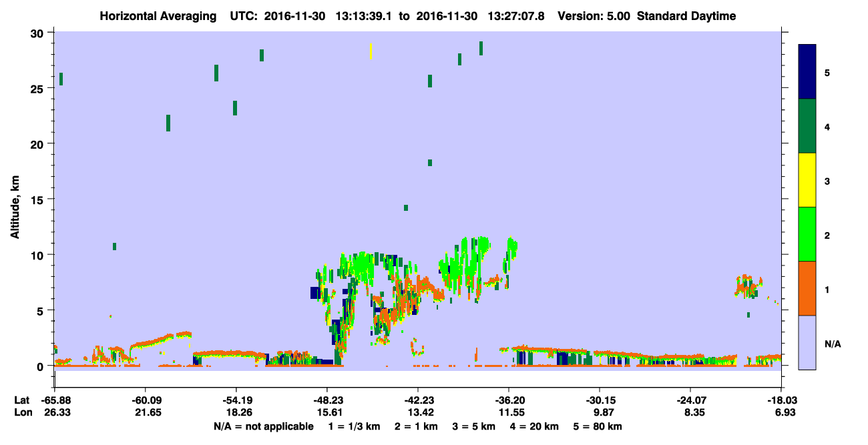Click latitude value -30.15
Viewport: 868px width, 445px height.
[600, 400]
